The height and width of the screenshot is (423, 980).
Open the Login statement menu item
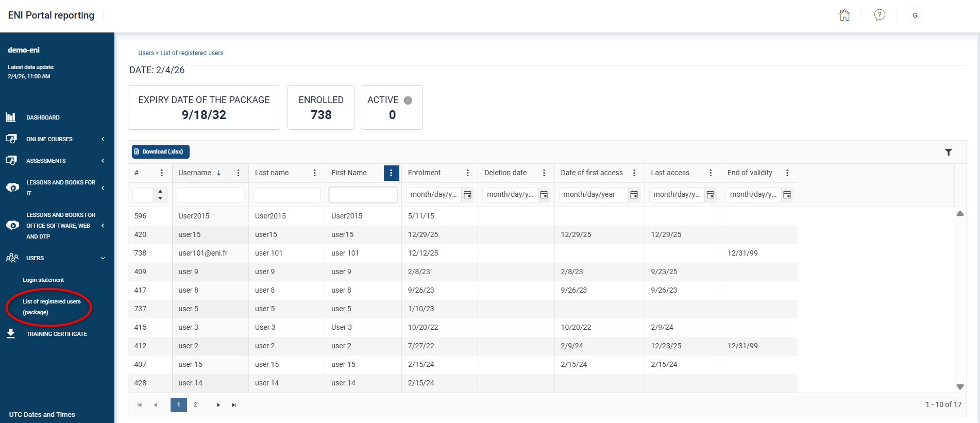pos(43,280)
